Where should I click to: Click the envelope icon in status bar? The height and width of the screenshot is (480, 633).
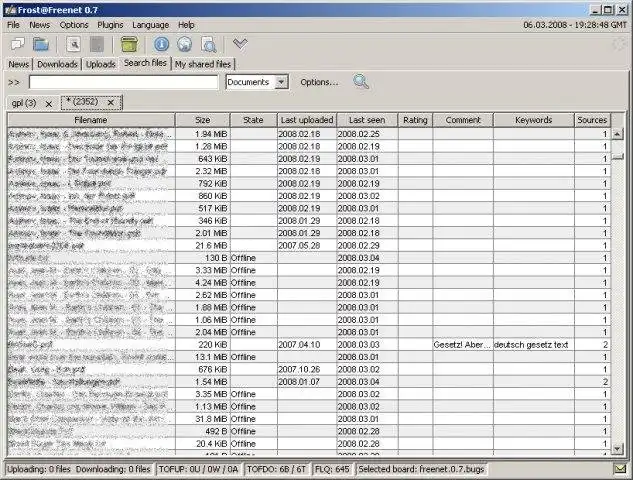(x=620, y=469)
